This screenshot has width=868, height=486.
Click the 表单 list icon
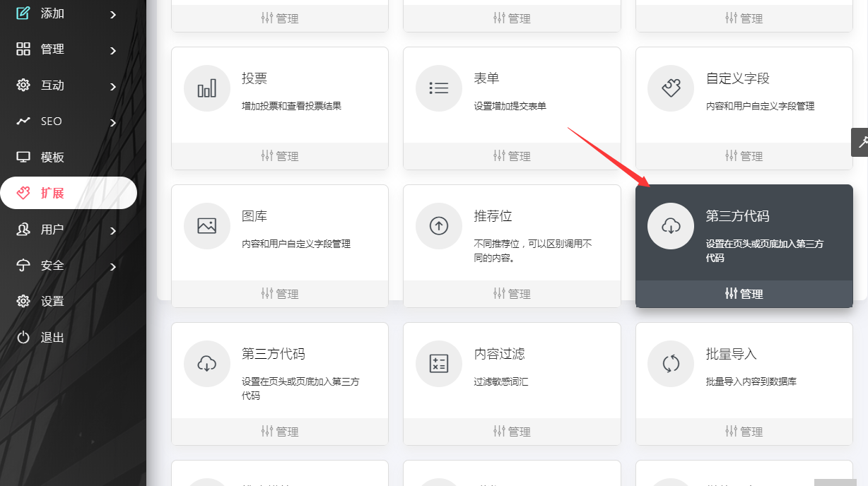pyautogui.click(x=438, y=88)
